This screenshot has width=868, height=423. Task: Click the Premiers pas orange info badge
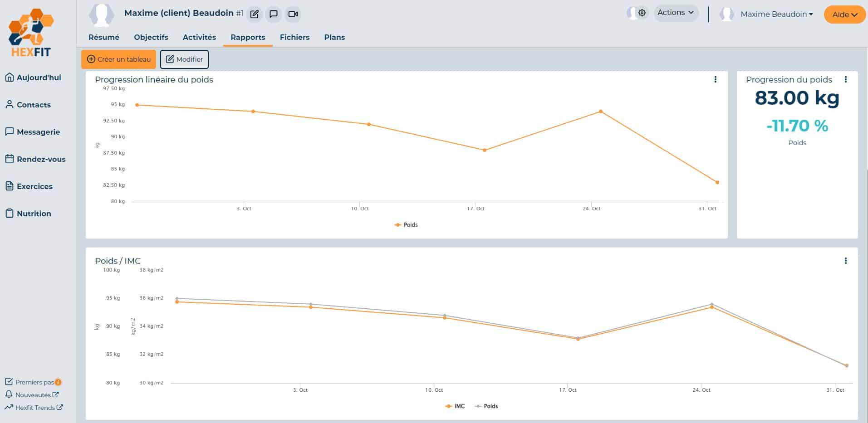pyautogui.click(x=58, y=382)
